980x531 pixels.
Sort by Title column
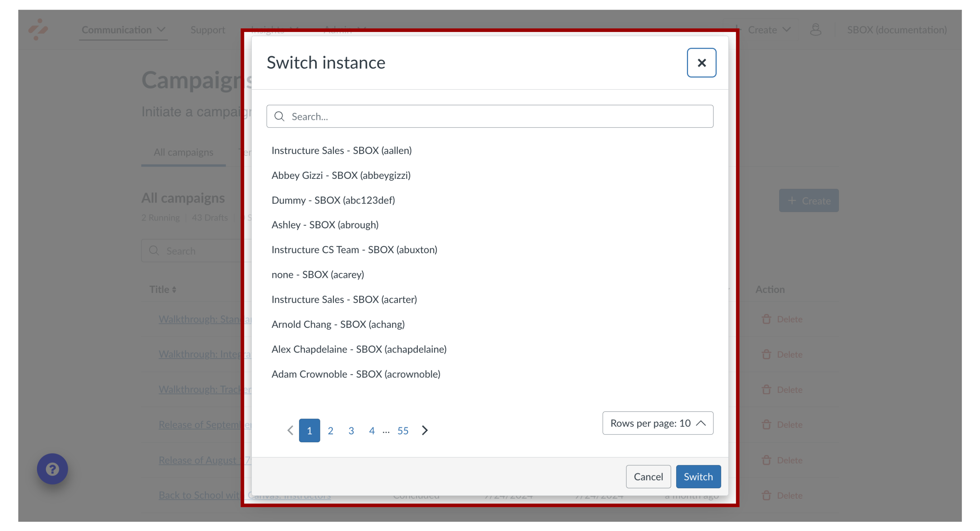pyautogui.click(x=163, y=289)
